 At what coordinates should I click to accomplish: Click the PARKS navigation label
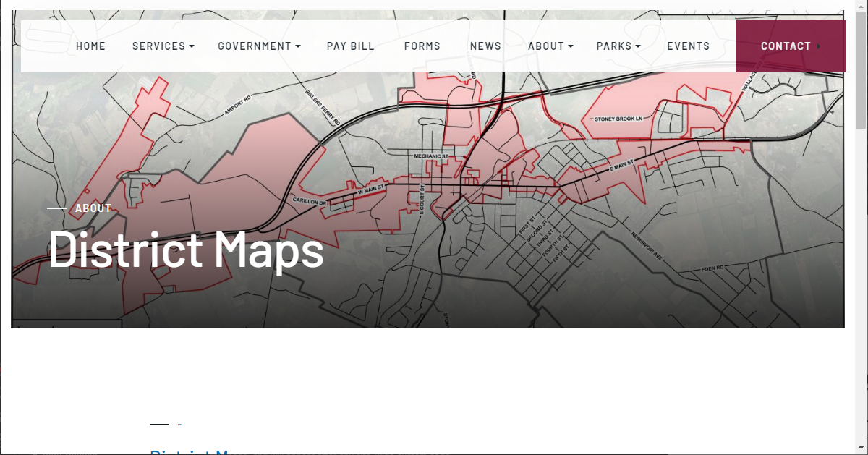coord(613,46)
